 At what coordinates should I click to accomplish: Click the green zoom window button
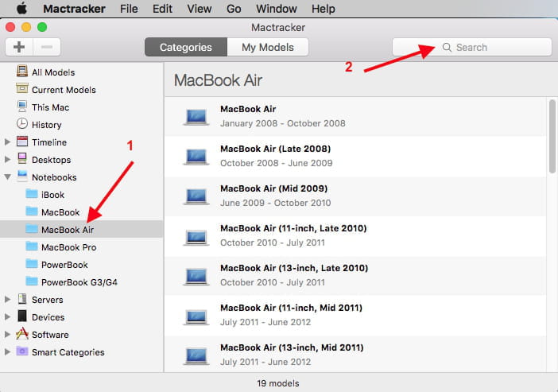tap(42, 27)
